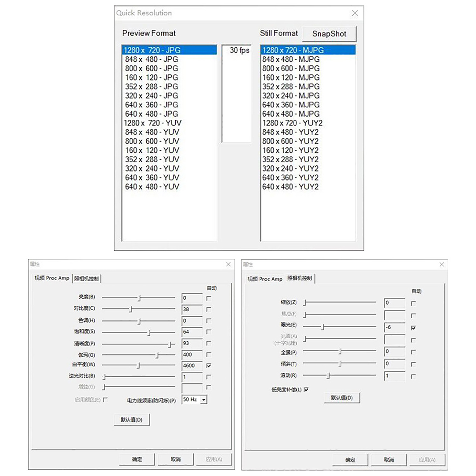The width and height of the screenshot is (476, 476).
Task: Click the 清晰度(P) value field showing 93
Action: coord(192,343)
